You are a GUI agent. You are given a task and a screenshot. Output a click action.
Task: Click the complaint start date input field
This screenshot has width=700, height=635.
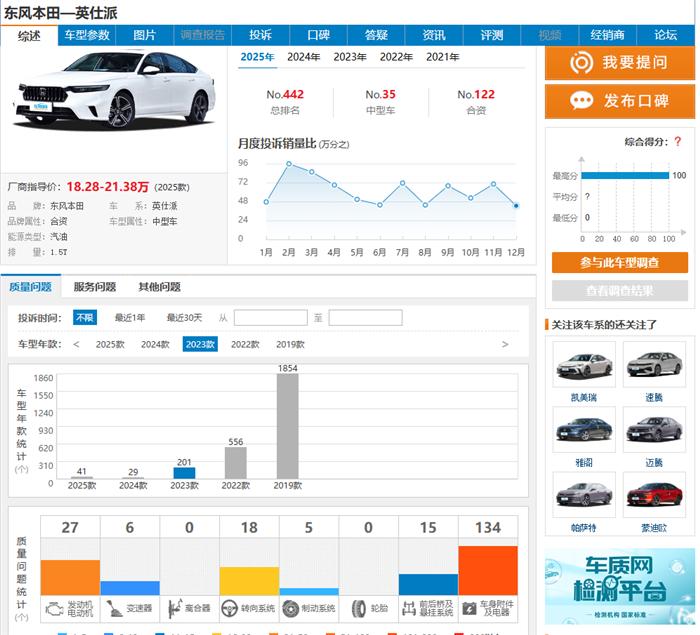click(270, 318)
